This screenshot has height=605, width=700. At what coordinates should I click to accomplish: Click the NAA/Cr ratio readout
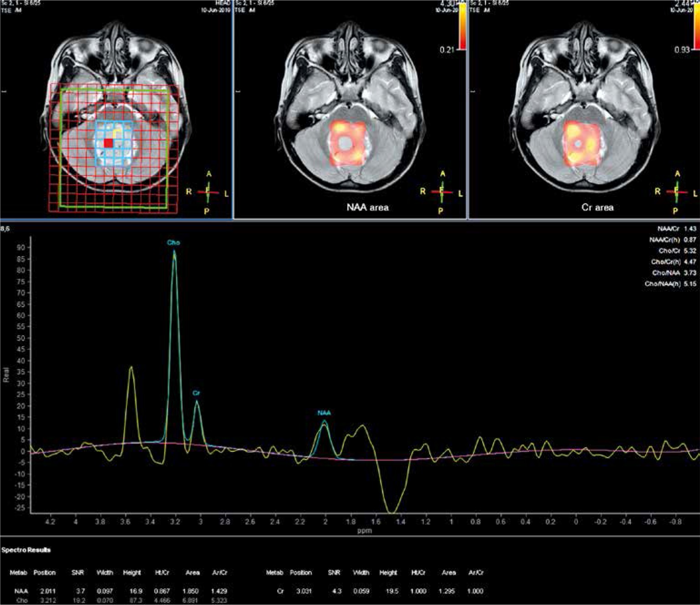tap(676, 229)
